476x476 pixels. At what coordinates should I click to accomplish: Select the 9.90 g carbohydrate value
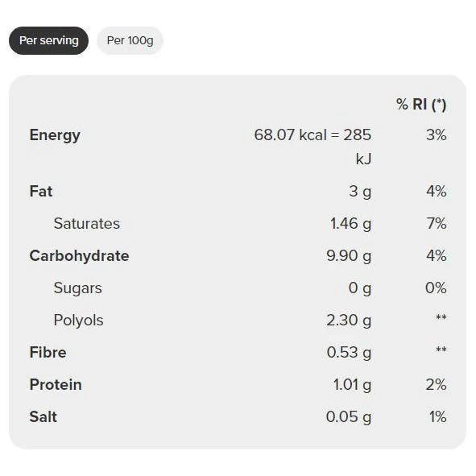pos(349,256)
